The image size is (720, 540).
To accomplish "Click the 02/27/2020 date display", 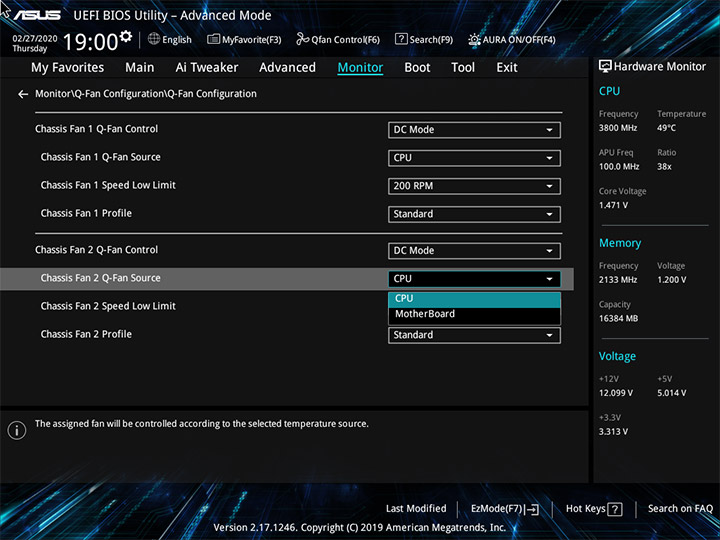I will (x=35, y=39).
